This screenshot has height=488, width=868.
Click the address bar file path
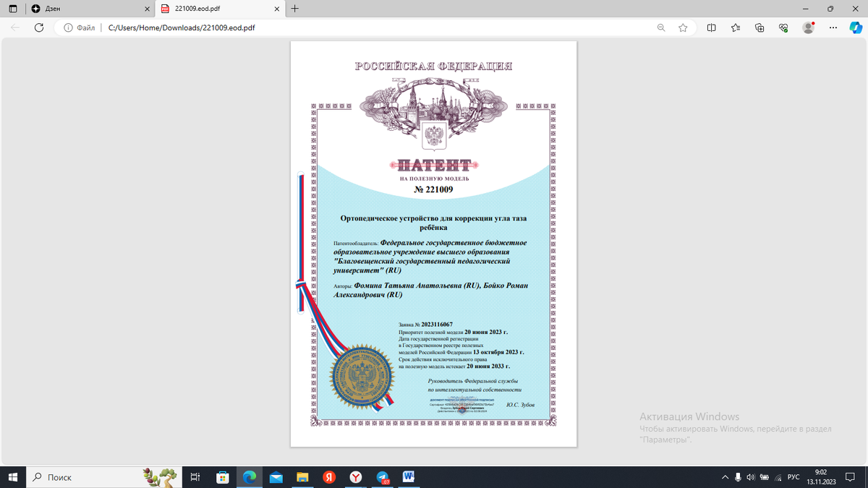tap(181, 27)
